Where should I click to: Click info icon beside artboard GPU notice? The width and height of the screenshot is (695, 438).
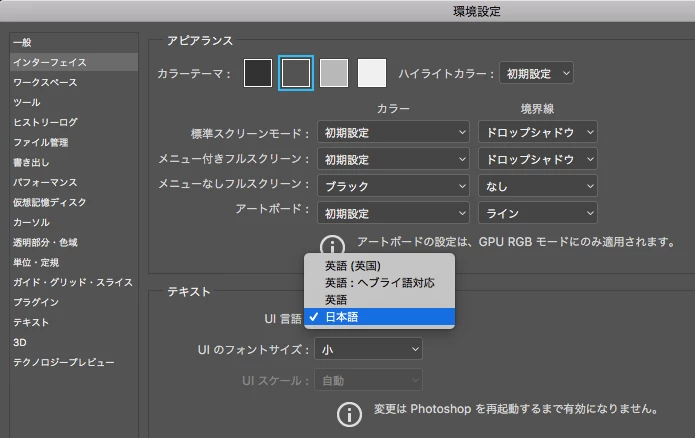click(x=332, y=245)
